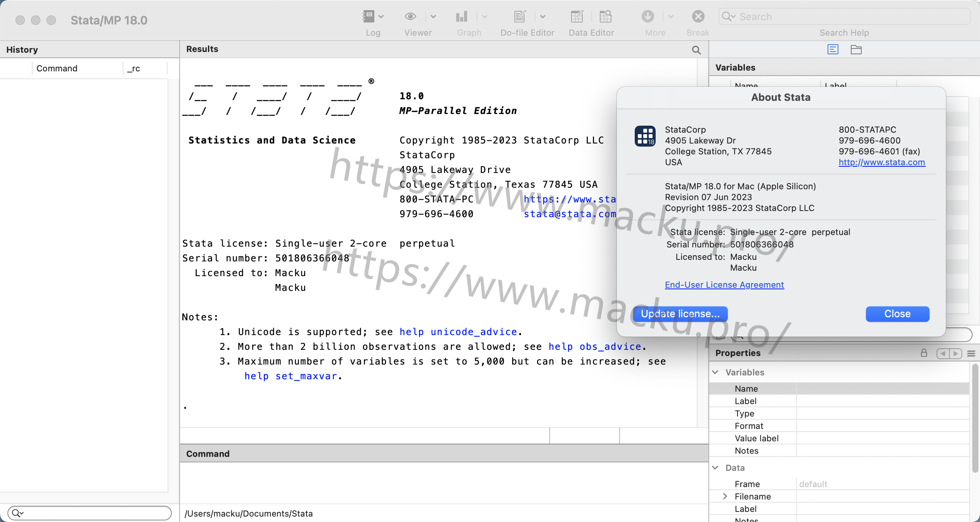Click help unicode_advice link
This screenshot has height=522, width=980.
tap(458, 332)
